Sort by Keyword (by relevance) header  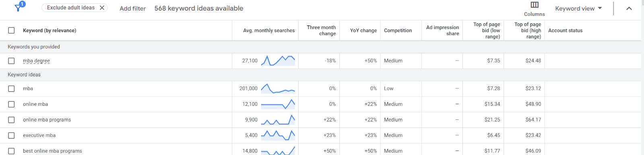click(50, 30)
